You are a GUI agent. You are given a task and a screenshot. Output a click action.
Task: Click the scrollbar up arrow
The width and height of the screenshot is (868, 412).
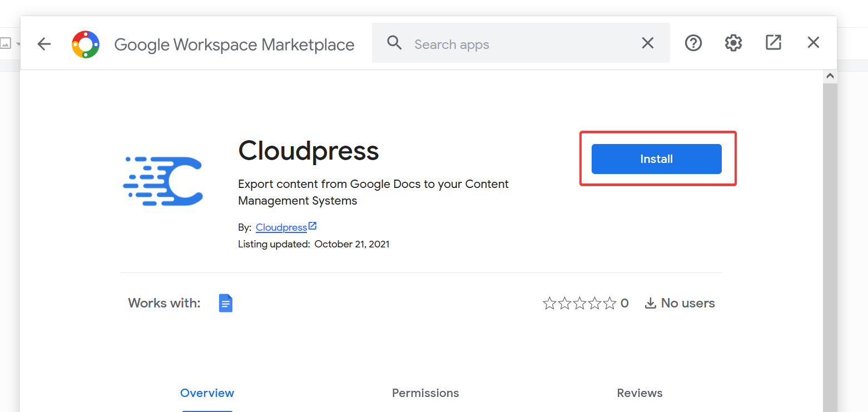point(830,76)
